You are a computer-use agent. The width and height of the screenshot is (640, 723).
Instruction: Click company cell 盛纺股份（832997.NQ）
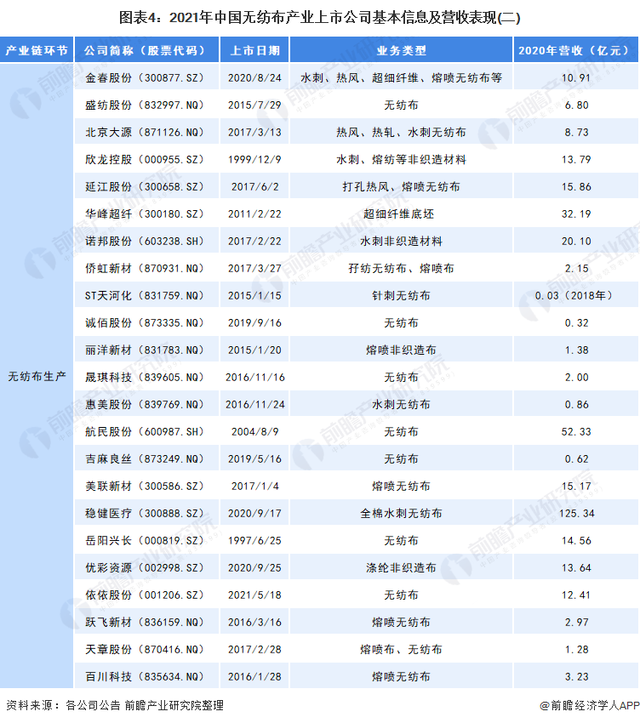(145, 105)
